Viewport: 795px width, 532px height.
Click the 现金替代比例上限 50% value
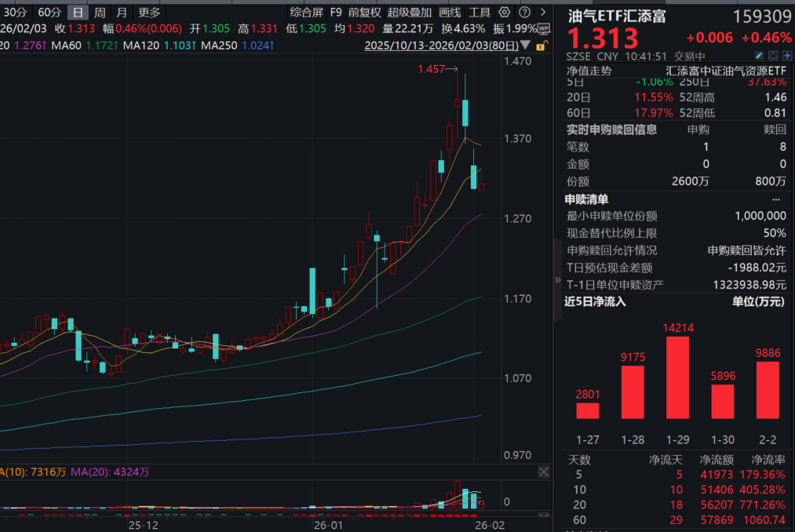click(775, 233)
